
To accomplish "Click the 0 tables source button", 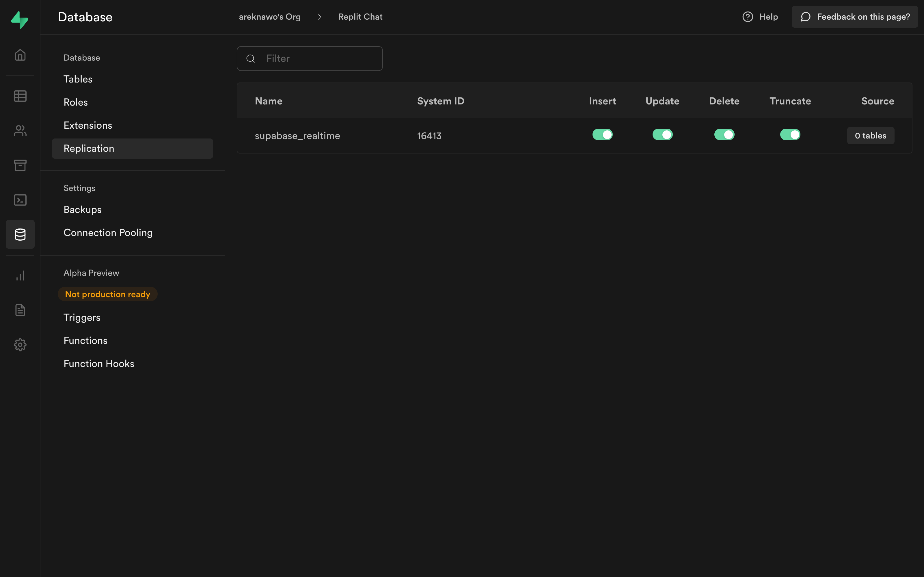I will click(870, 136).
